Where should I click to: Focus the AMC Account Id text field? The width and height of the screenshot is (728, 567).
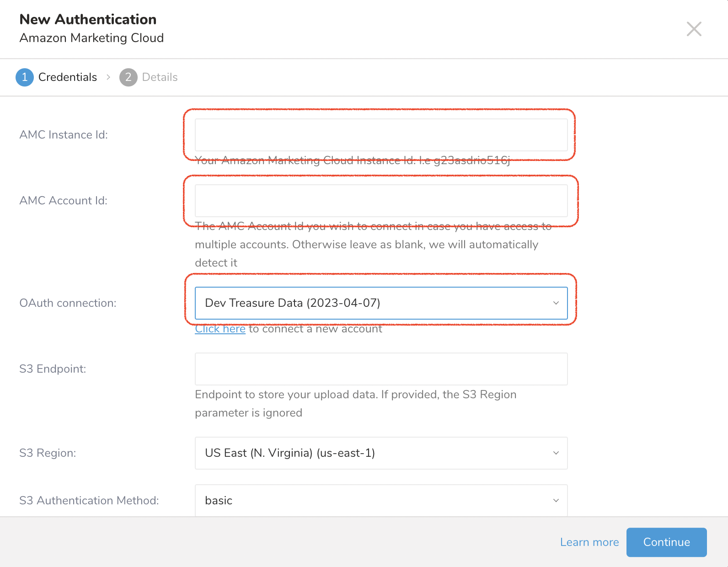381,201
